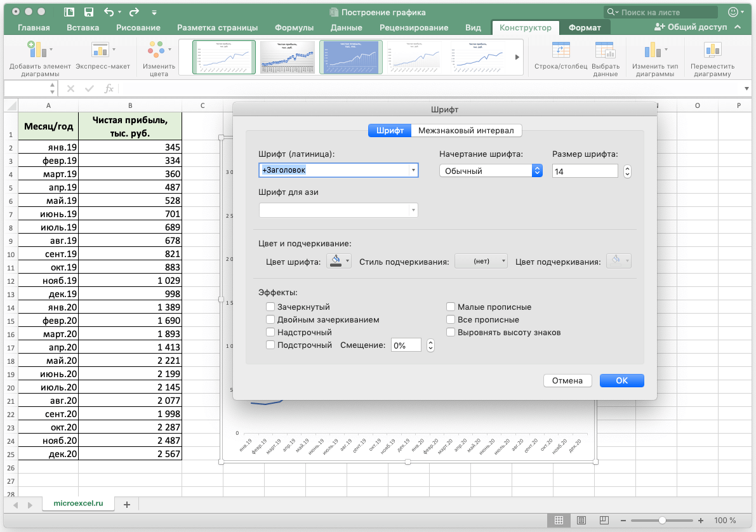This screenshot has height=532, width=756.
Task: Open Начертание шрифта style dropdown
Action: [x=491, y=171]
